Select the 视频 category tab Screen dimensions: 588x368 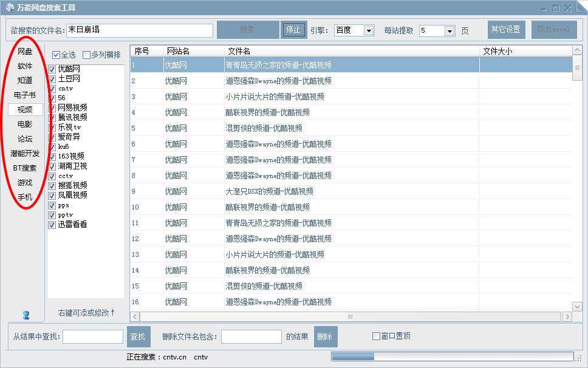point(25,109)
